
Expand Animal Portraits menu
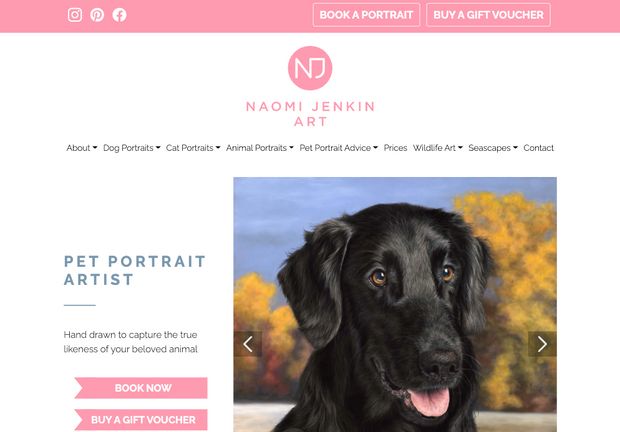(260, 148)
